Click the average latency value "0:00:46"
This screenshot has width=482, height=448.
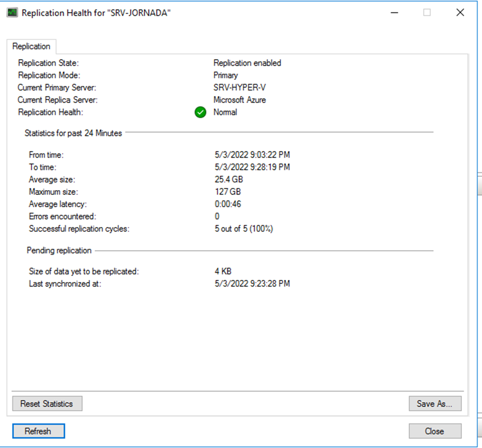228,204
